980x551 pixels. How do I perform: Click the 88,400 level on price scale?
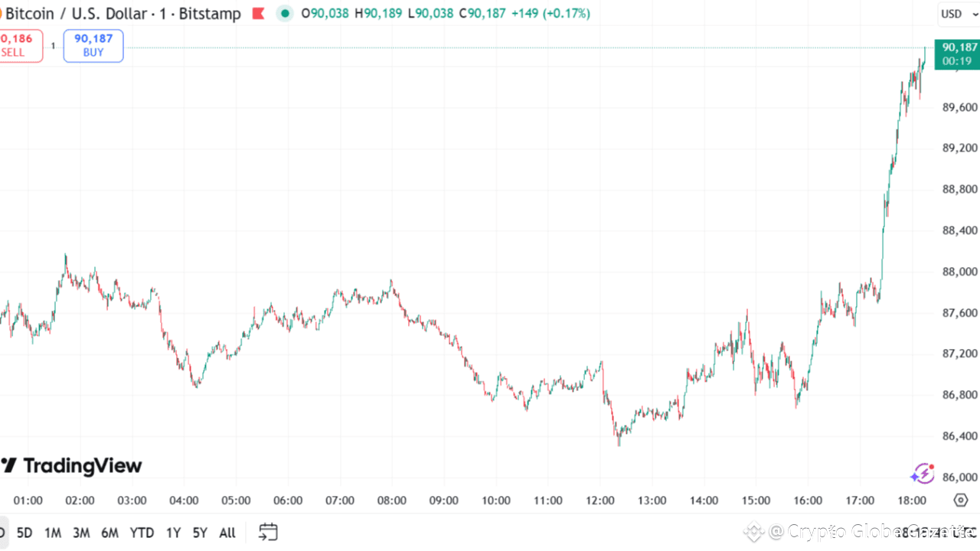pyautogui.click(x=960, y=230)
